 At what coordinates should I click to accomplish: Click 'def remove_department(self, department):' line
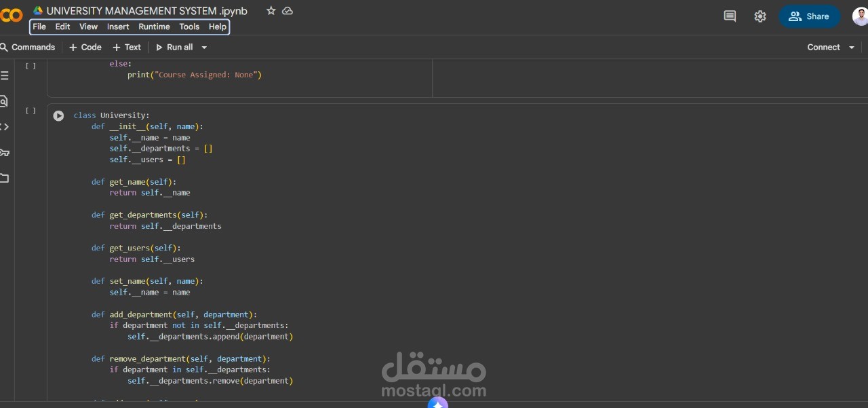point(181,358)
